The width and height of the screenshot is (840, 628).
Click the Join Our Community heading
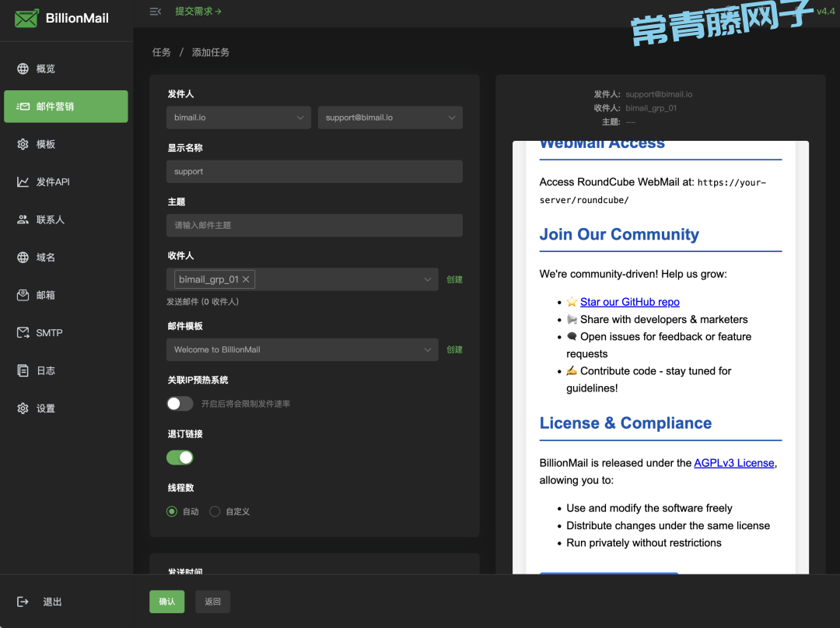(619, 234)
